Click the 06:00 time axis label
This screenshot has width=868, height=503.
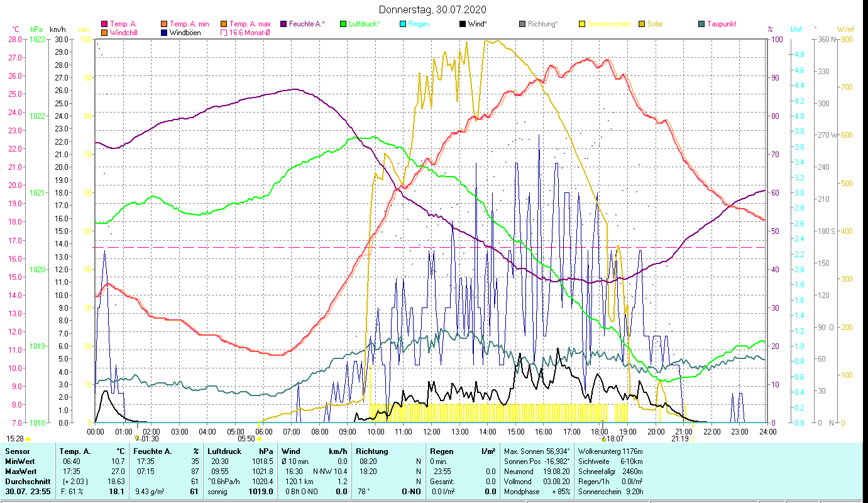click(x=264, y=431)
